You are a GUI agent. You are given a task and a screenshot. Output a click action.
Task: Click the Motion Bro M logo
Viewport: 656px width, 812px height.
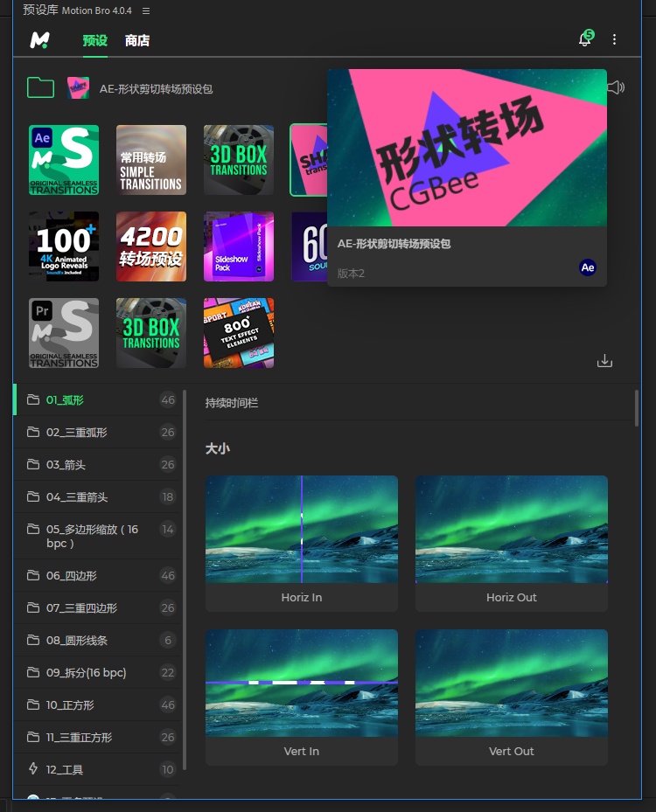[x=40, y=40]
